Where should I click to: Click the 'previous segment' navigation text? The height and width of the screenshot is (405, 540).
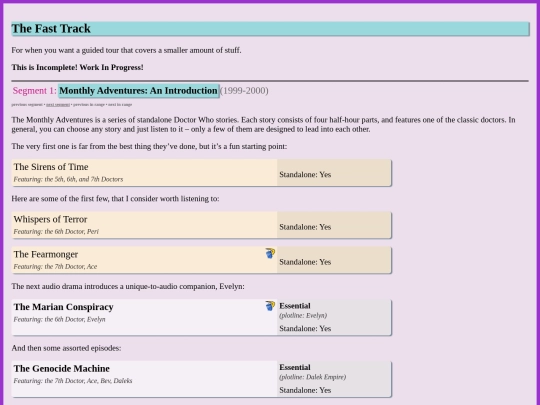point(27,104)
